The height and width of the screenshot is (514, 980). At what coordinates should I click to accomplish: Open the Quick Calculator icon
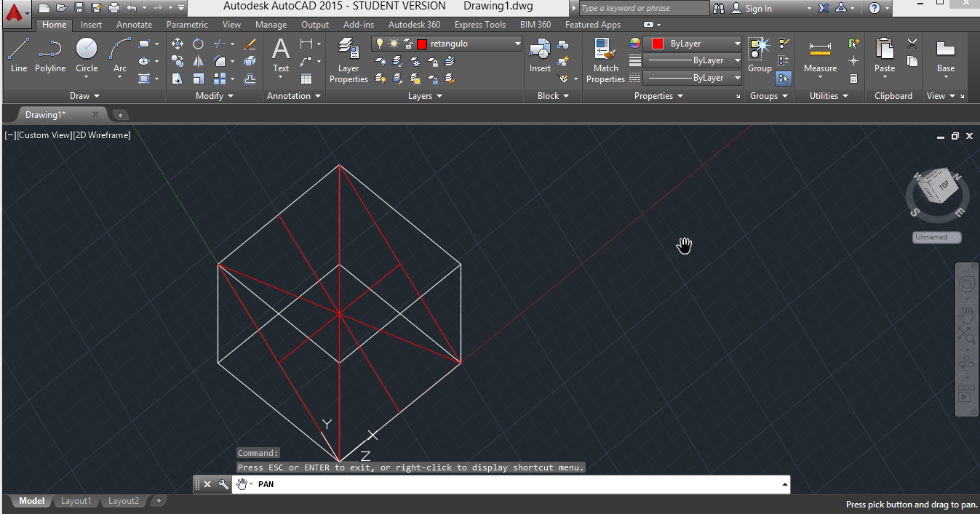(854, 79)
